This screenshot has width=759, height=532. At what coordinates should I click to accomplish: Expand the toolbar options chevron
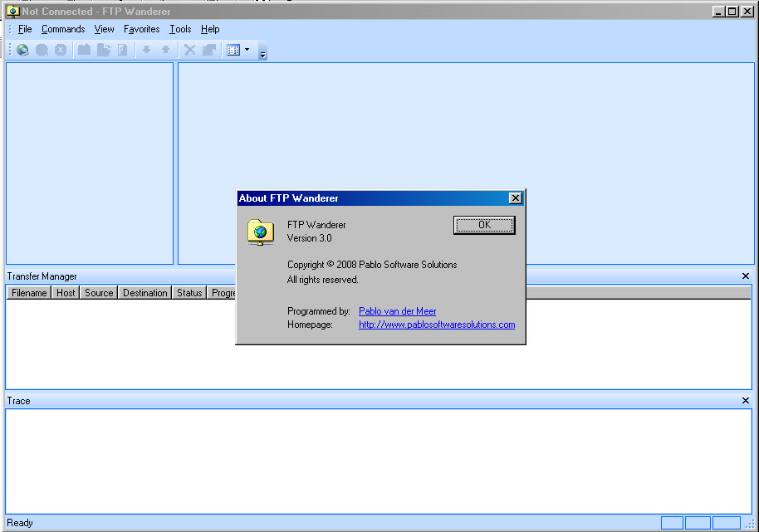coord(262,55)
